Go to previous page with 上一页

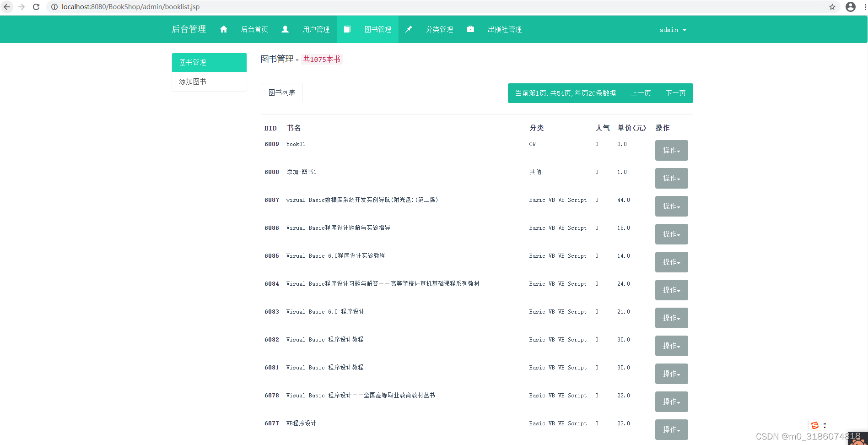[x=640, y=92]
